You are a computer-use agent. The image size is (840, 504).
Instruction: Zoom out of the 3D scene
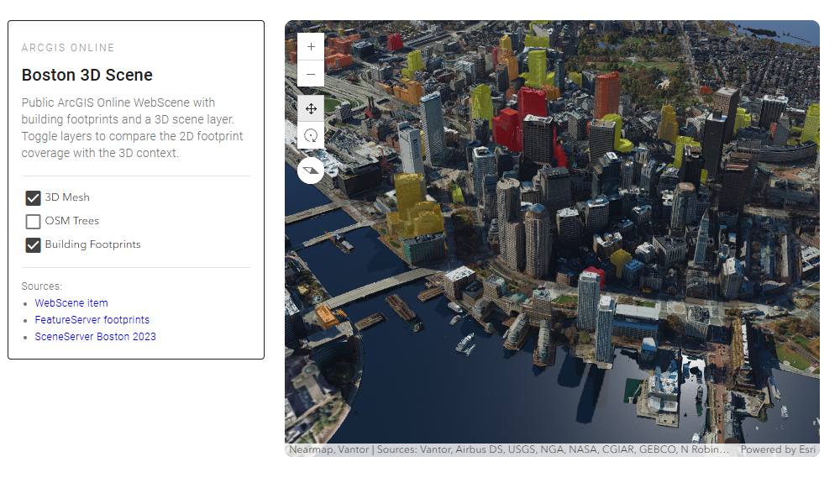tap(311, 74)
